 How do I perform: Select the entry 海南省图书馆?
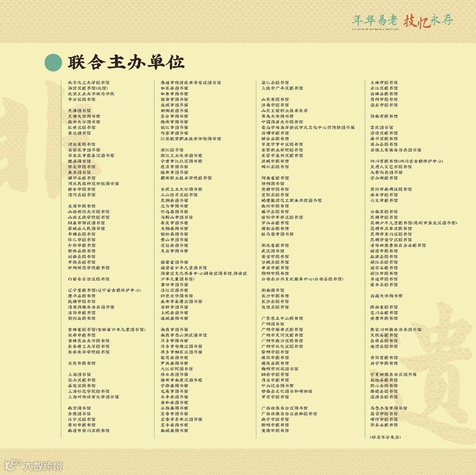point(384,116)
